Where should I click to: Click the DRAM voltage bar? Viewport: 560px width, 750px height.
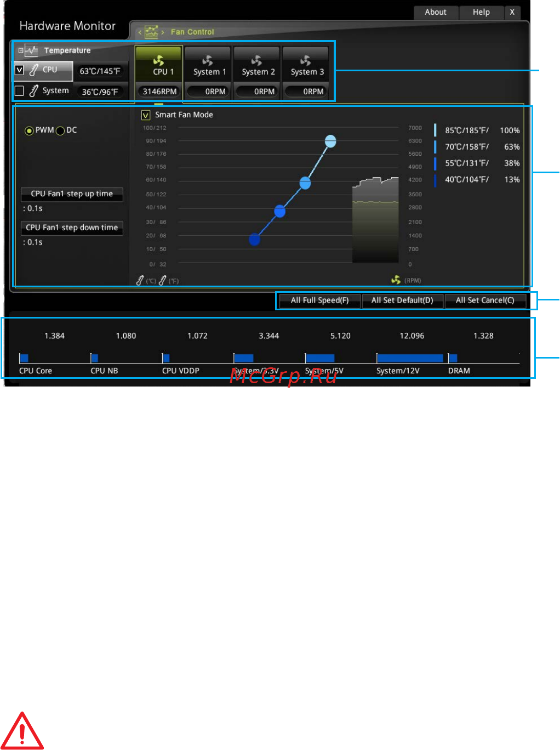[453, 358]
